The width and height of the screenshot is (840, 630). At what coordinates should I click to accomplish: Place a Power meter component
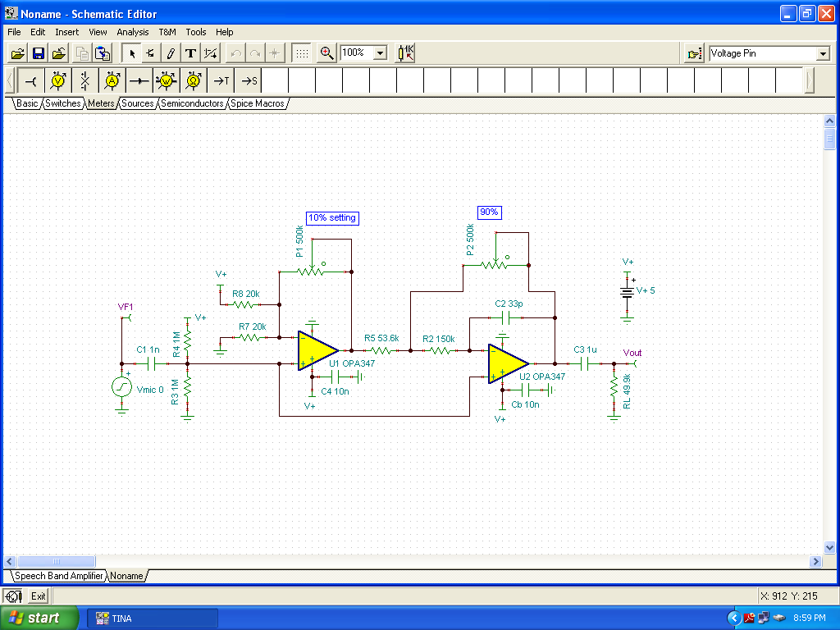pyautogui.click(x=166, y=81)
